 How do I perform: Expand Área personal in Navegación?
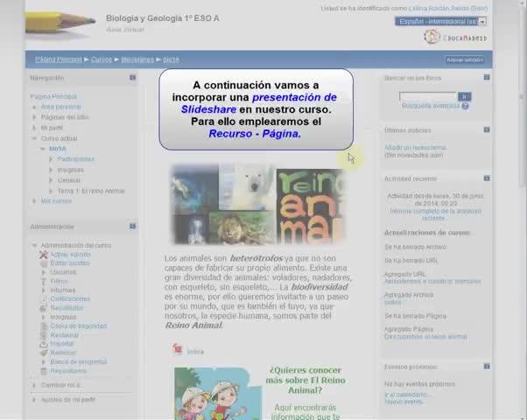click(x=34, y=107)
